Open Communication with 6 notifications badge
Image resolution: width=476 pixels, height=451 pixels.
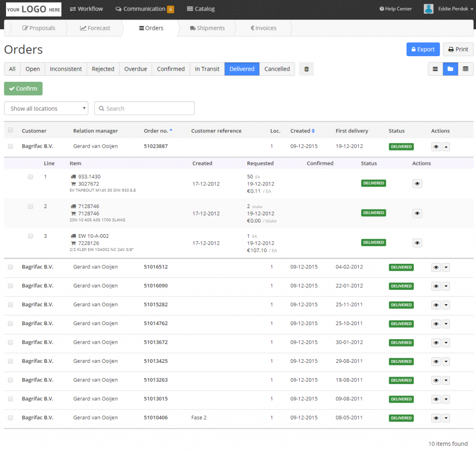click(145, 9)
